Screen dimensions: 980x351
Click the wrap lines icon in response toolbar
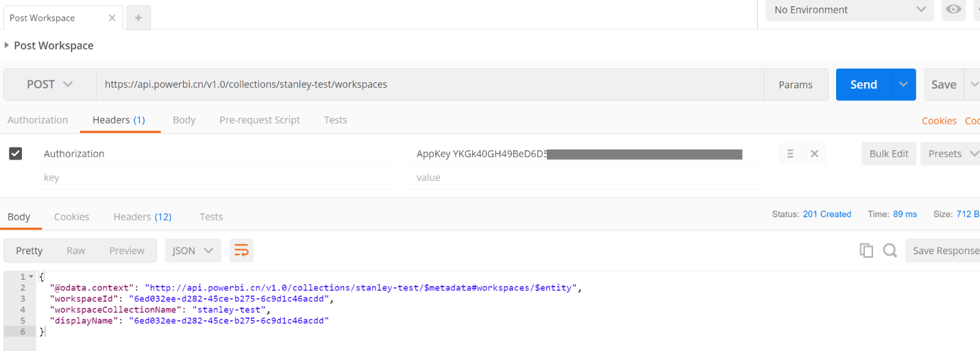click(x=241, y=251)
